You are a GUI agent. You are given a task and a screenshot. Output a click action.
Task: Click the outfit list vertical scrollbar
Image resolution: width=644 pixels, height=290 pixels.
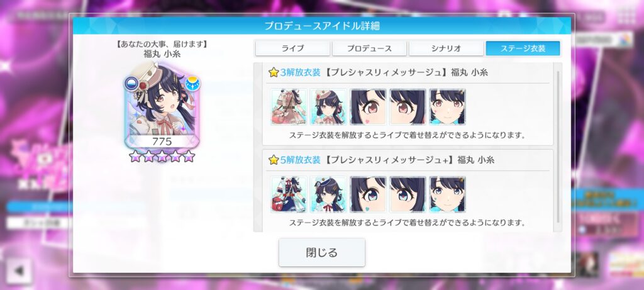[558, 147]
